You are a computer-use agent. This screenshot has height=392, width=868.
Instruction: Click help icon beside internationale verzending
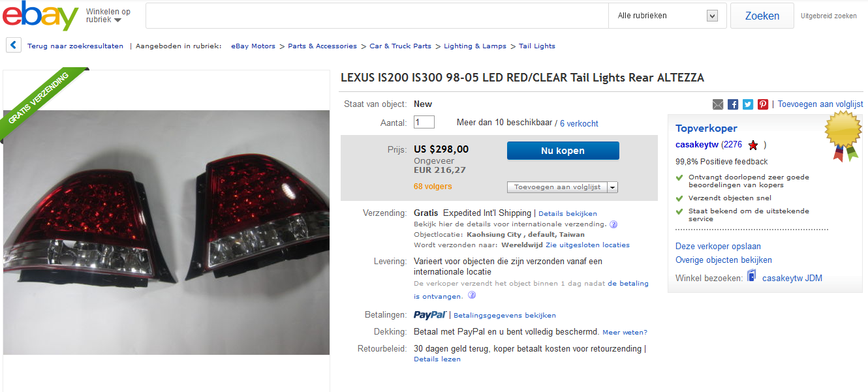click(613, 224)
